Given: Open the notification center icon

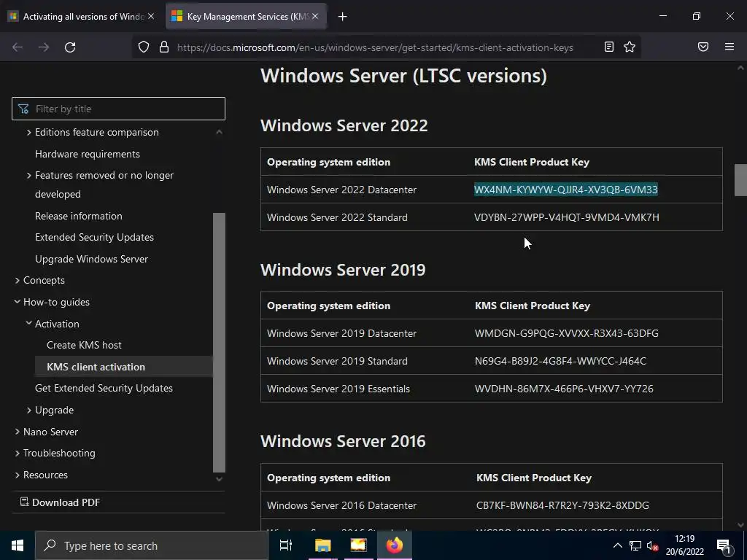Looking at the screenshot, I should point(724,545).
